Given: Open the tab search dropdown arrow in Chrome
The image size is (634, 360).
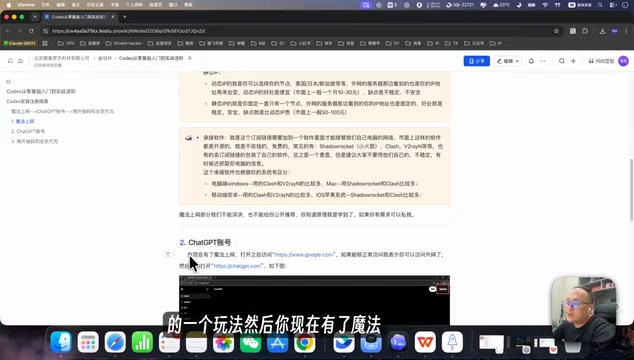Looking at the screenshot, I should pyautogui.click(x=35, y=17).
